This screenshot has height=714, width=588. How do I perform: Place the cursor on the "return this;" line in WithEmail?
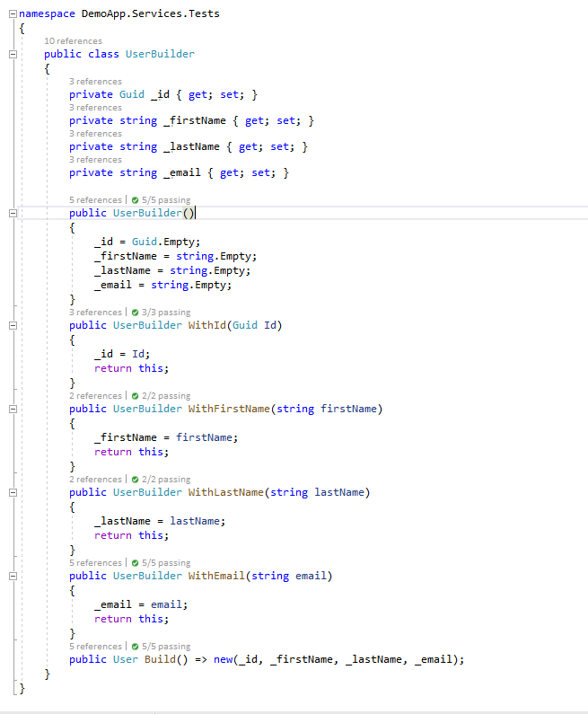pos(131,619)
